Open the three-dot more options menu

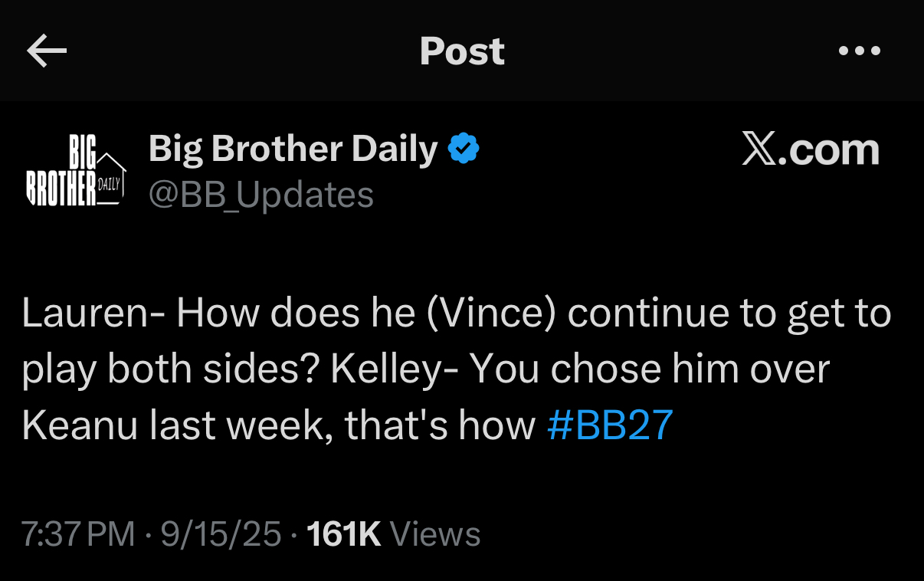860,51
